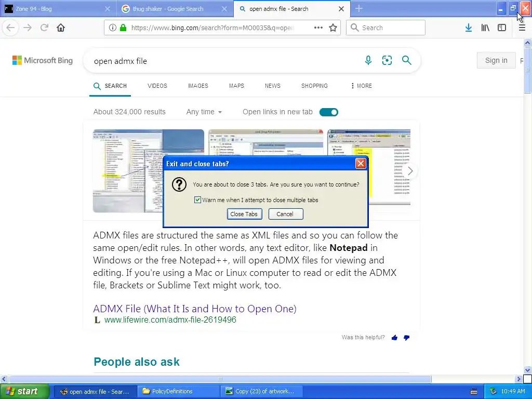532x399 pixels.
Task: Switch to Copy (23) of artwork taskbar item
Action: pyautogui.click(x=261, y=392)
